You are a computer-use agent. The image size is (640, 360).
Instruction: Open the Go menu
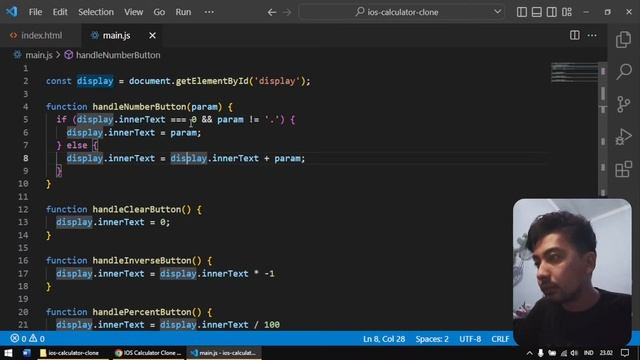pos(159,12)
